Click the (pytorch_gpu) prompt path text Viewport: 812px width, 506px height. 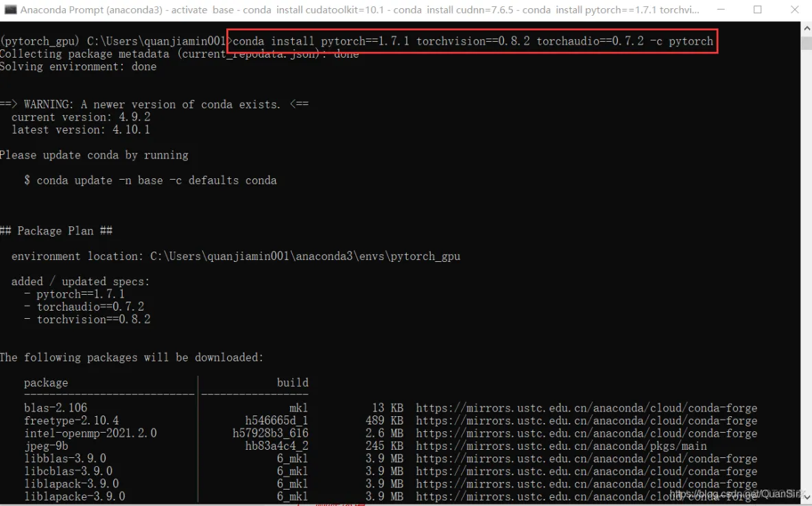point(114,41)
